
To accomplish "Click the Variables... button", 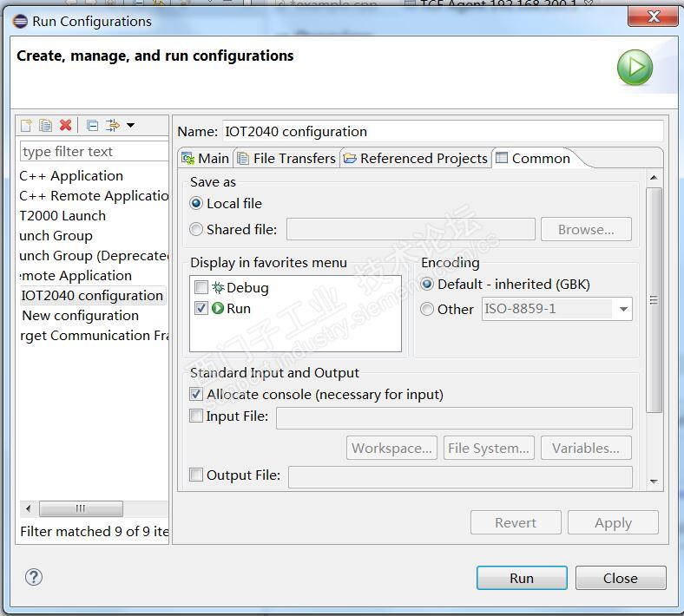I will (586, 448).
